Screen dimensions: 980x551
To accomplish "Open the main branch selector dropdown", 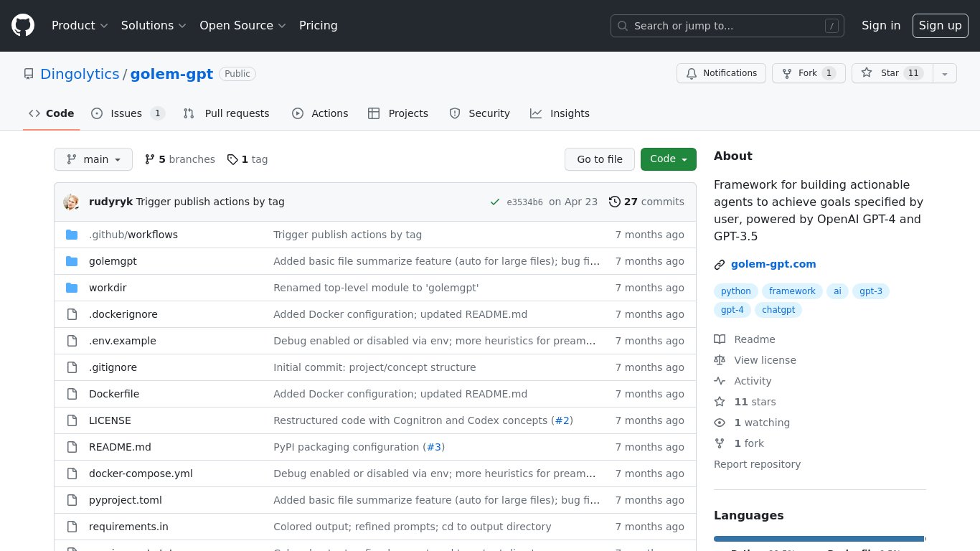I will coord(93,159).
